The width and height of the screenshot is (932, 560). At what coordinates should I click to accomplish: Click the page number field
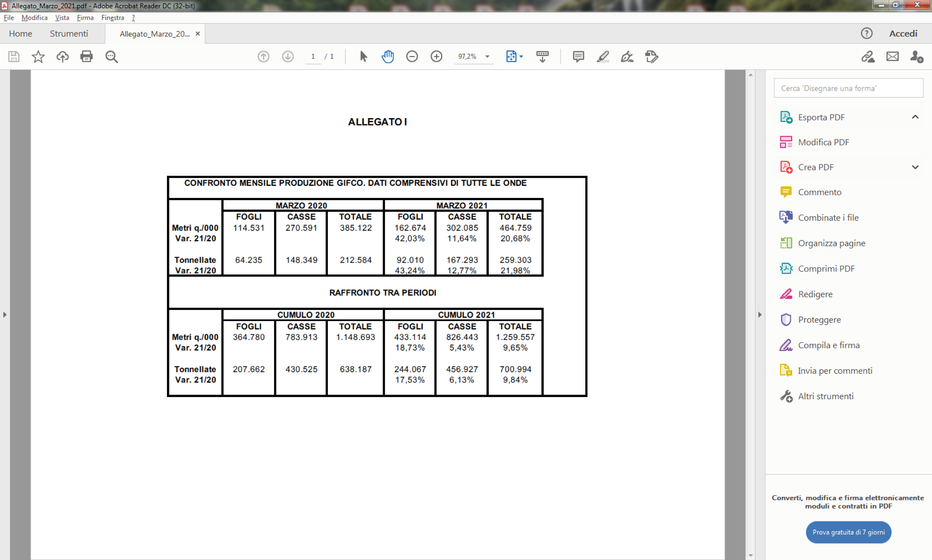[313, 57]
